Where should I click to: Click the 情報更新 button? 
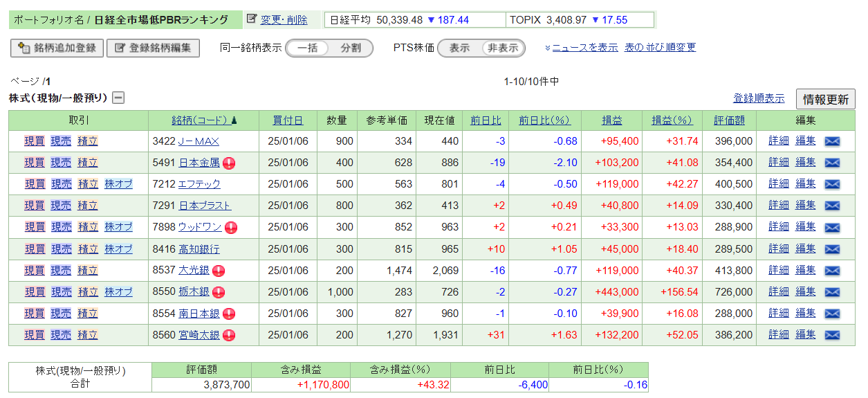click(x=825, y=99)
